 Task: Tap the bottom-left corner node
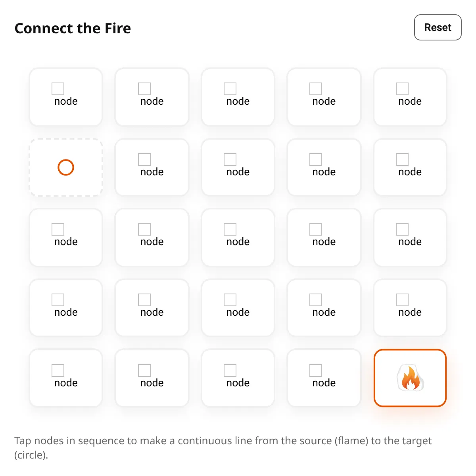click(x=66, y=378)
